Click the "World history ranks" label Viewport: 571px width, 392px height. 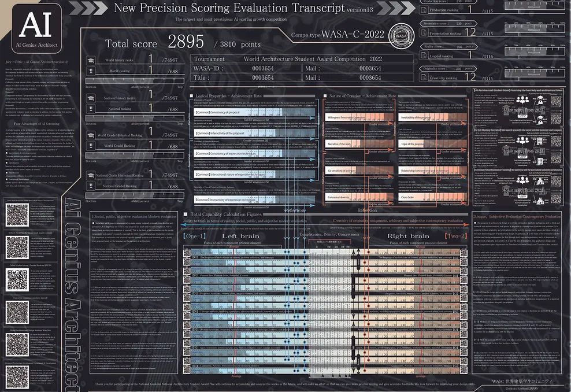coord(119,60)
